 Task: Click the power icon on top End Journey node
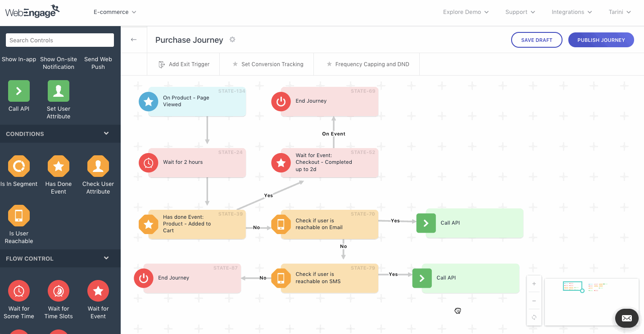click(281, 101)
